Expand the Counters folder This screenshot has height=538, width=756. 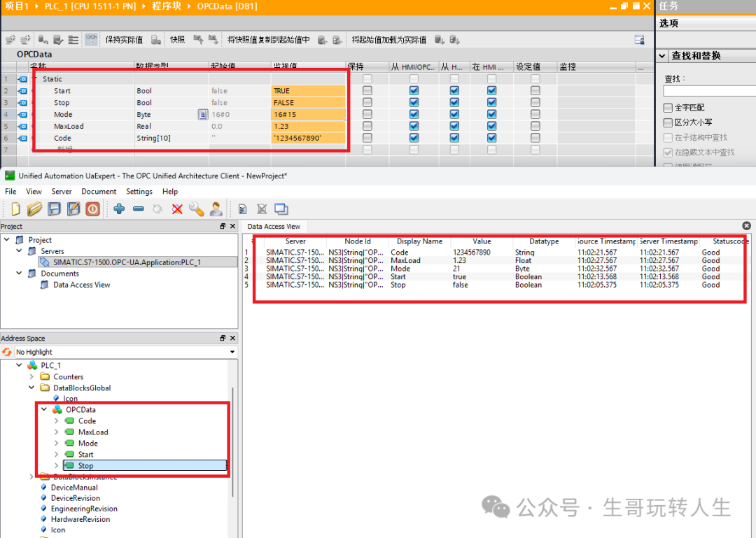31,376
